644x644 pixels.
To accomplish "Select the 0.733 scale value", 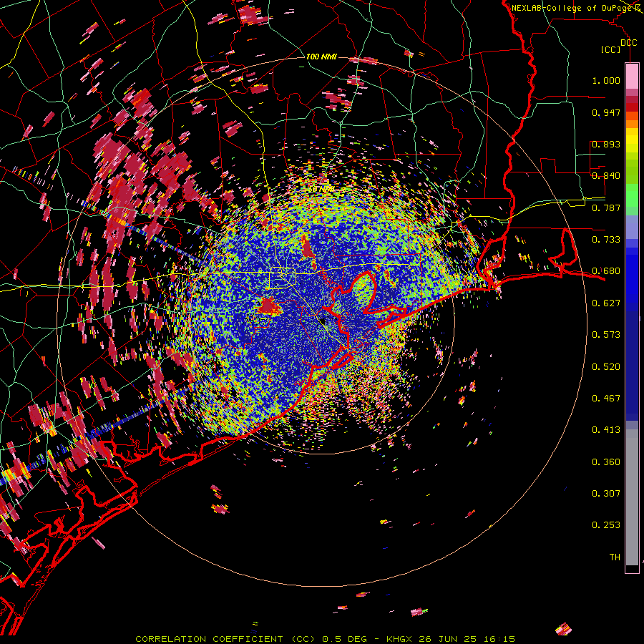I will tap(606, 240).
